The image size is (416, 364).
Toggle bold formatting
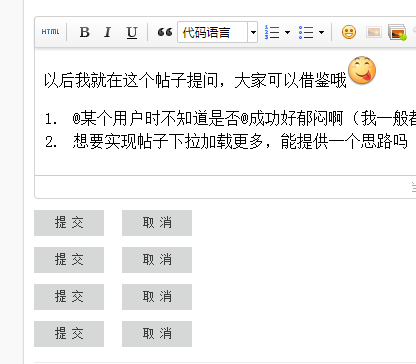85,32
